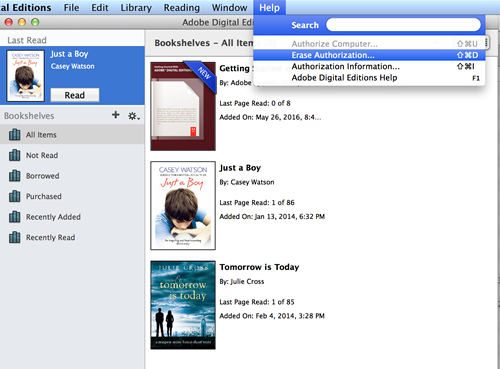500x369 pixels.
Task: Open the bookshelf options gear menu
Action: 134,116
